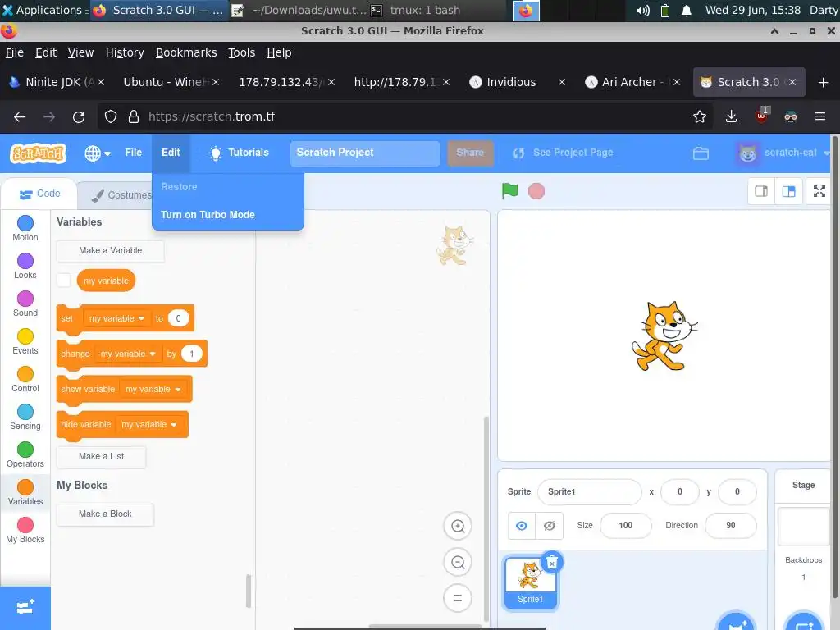
Task: Open variable dropdown in hide variable block
Action: point(149,424)
